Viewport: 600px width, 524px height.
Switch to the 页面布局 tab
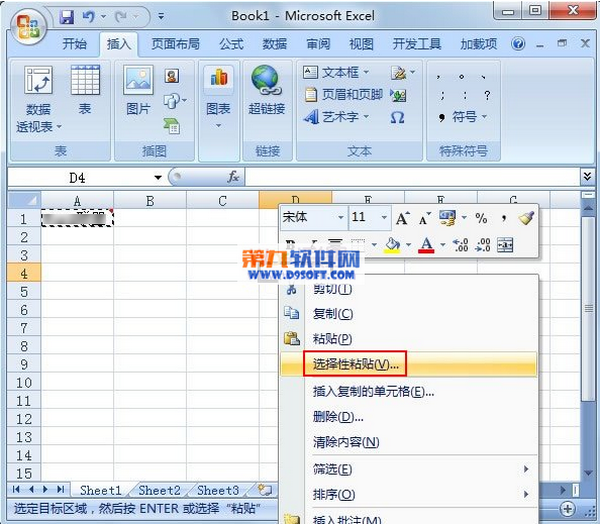(176, 44)
